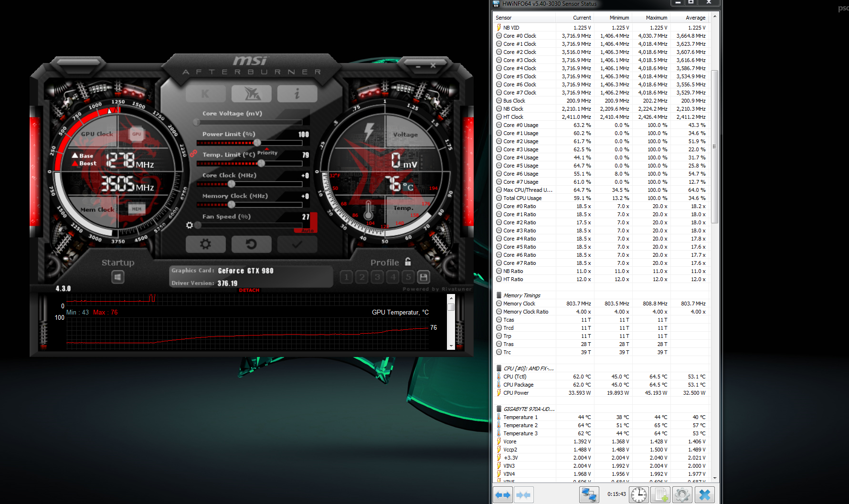This screenshot has width=849, height=504.
Task: Click the GPU chip icon on gauge
Action: (137, 134)
